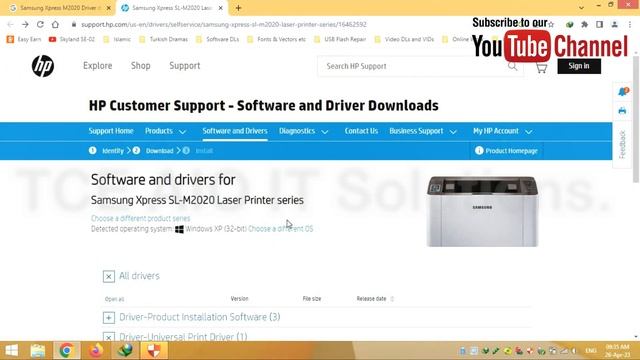
Task: Open the Chrome profile avatar icon
Action: [x=614, y=24]
